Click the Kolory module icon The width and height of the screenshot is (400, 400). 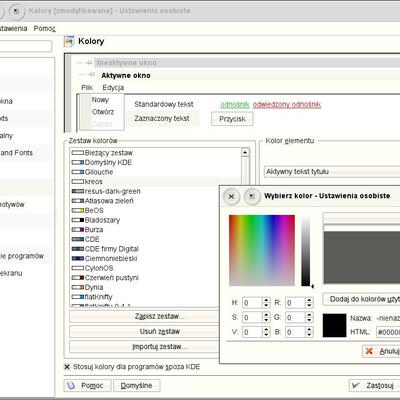(69, 41)
